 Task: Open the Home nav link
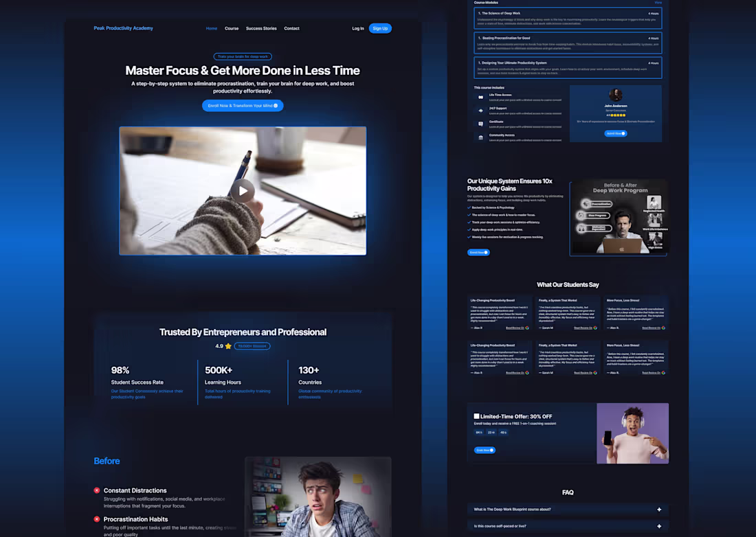pyautogui.click(x=211, y=28)
